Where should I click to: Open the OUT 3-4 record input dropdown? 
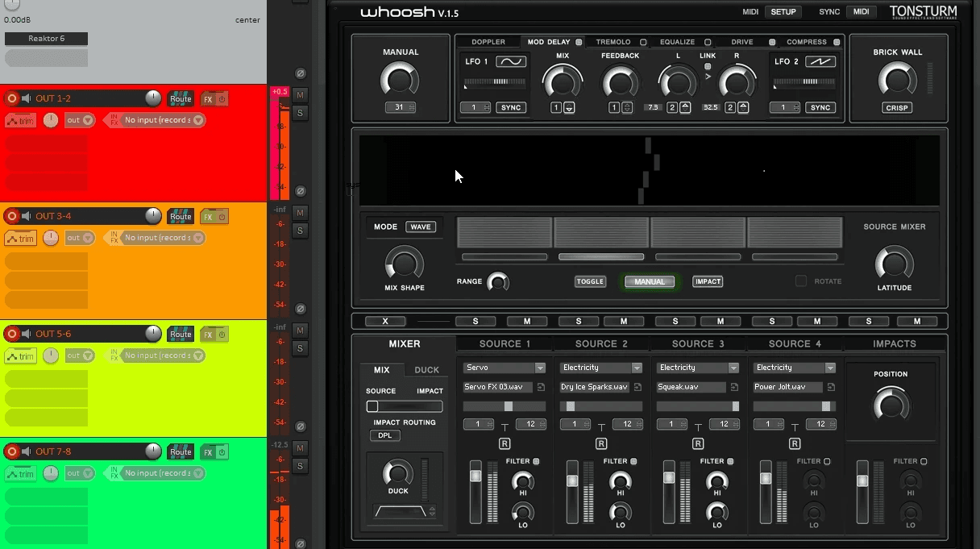(x=163, y=238)
